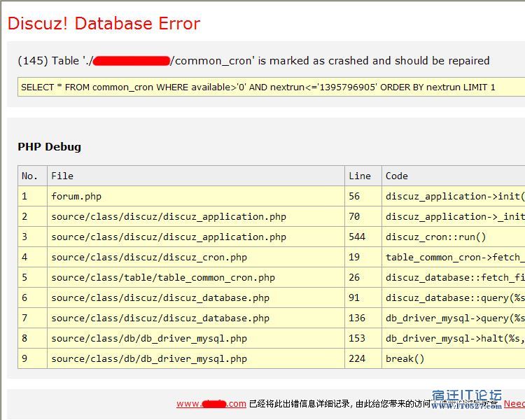Image resolution: width=525 pixels, height=420 pixels.
Task: Click line number '544' cell
Action: click(363, 237)
